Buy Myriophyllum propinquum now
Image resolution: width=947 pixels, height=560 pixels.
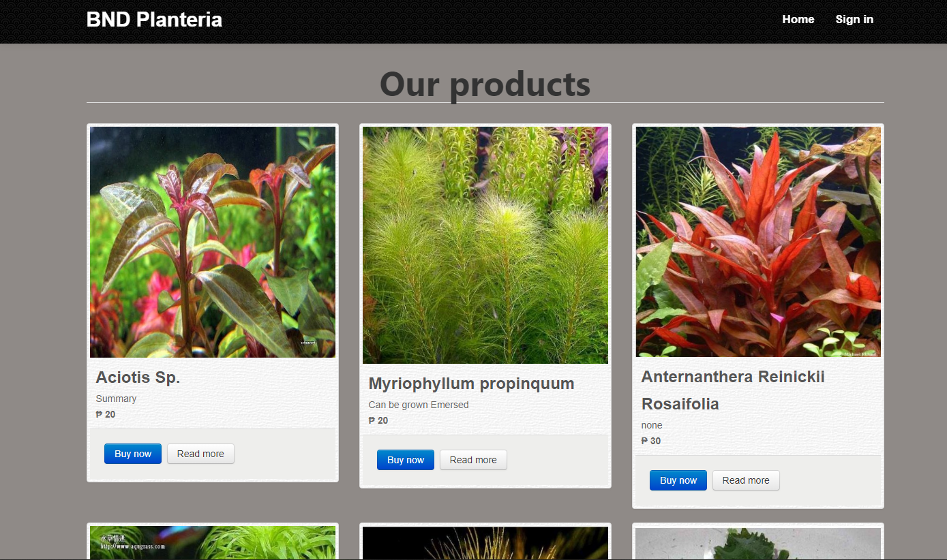tap(406, 460)
